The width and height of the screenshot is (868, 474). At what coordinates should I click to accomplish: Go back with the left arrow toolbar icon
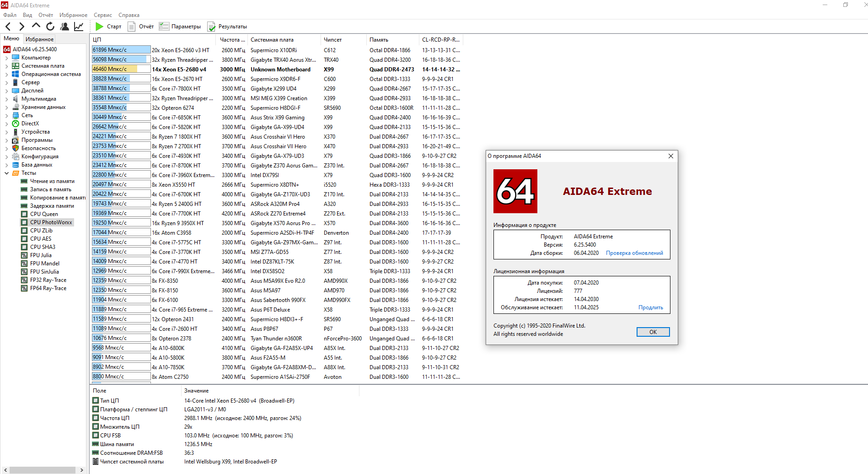point(8,27)
